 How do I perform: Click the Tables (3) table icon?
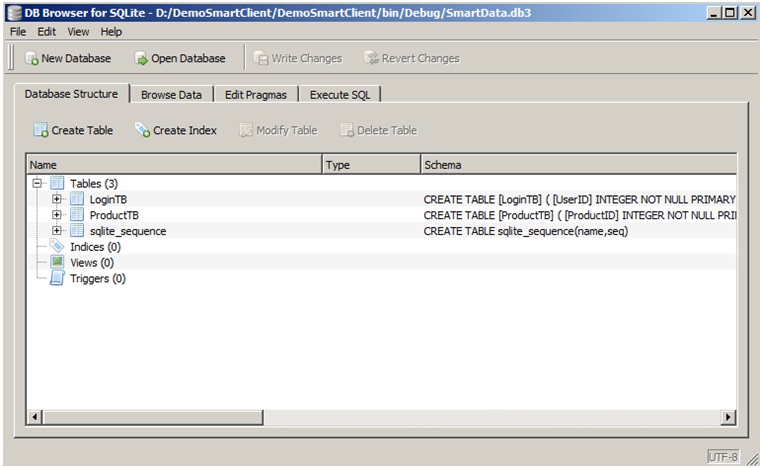click(57, 183)
